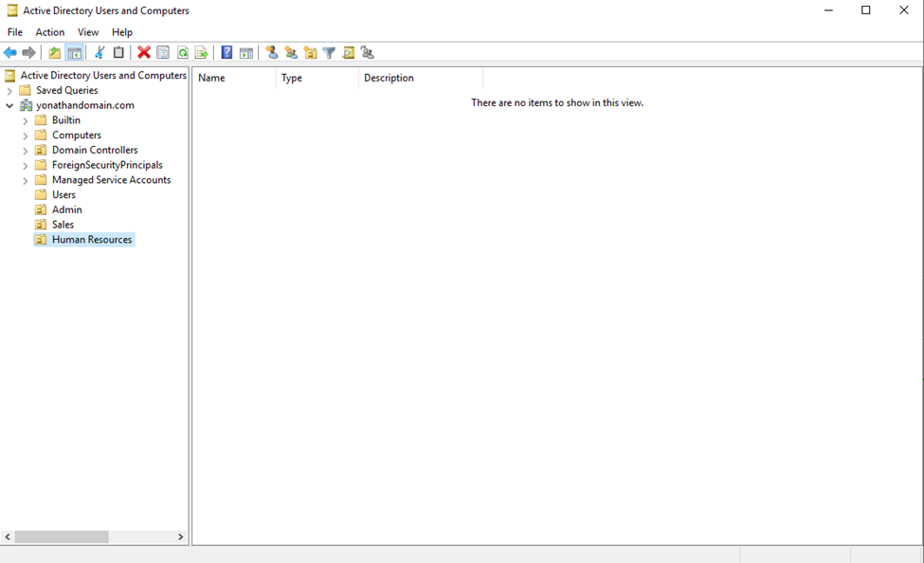
Task: Click the yonathandomain.com domain icon
Action: pos(26,105)
